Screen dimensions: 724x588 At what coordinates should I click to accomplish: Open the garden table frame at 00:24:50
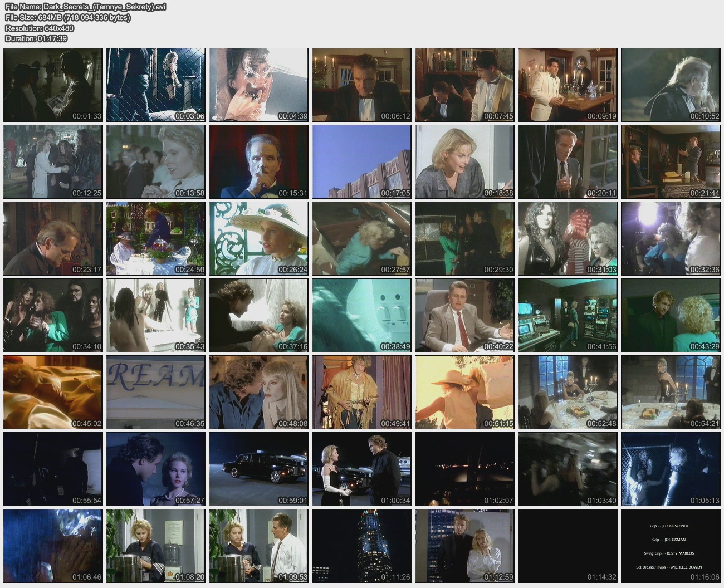[156, 238]
